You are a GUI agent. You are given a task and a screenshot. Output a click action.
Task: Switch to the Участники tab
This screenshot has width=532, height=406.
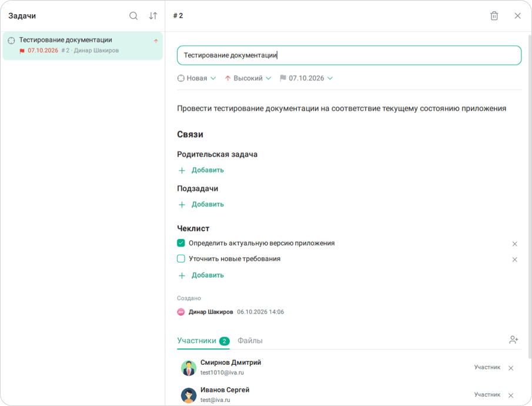(203, 341)
